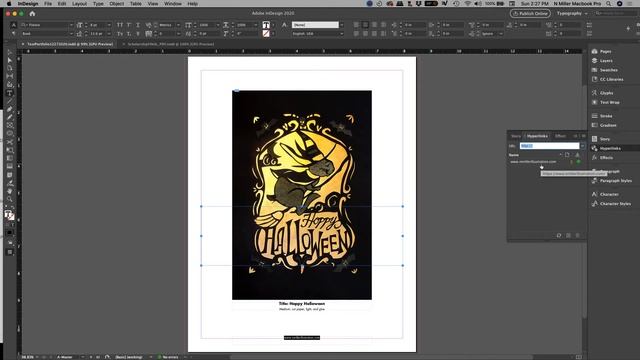Open the font family dropdown
This screenshot has height=360, width=640.
click(x=71, y=25)
